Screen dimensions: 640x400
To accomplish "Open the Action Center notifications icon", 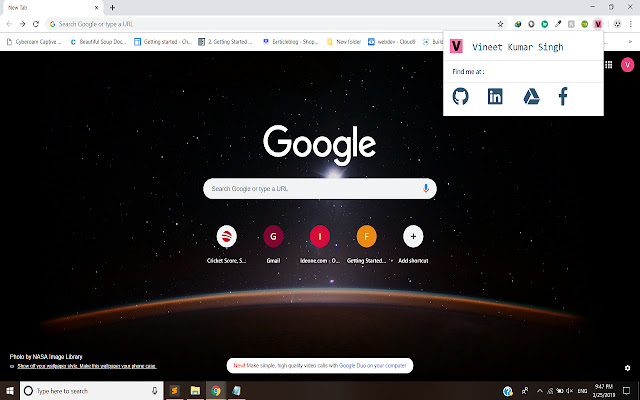I will 627,391.
